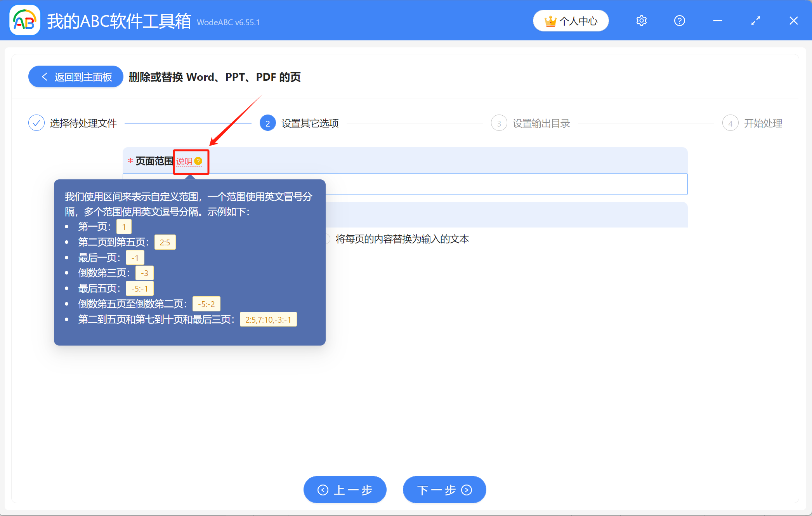The width and height of the screenshot is (812, 516).
Task: Click the -5:-1 example tag in tooltip
Action: coord(139,288)
